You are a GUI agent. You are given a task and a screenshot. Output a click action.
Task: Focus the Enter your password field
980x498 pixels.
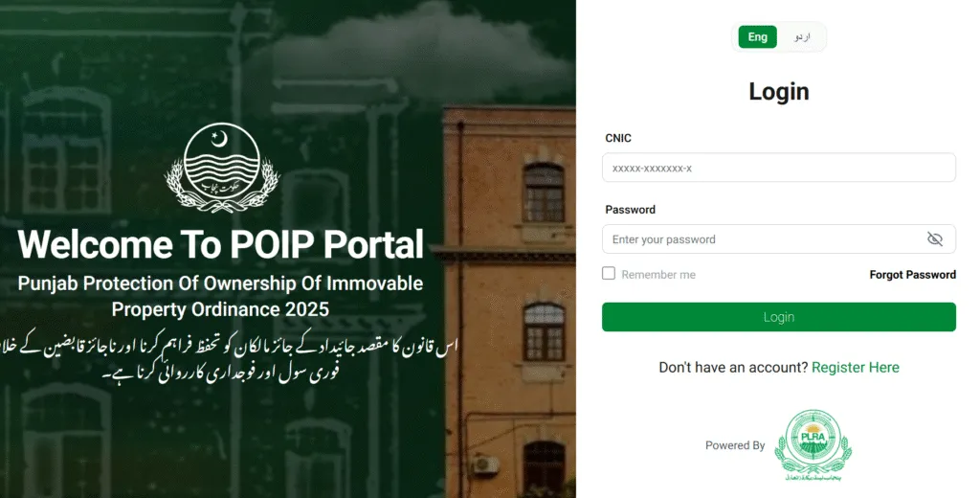pyautogui.click(x=779, y=239)
